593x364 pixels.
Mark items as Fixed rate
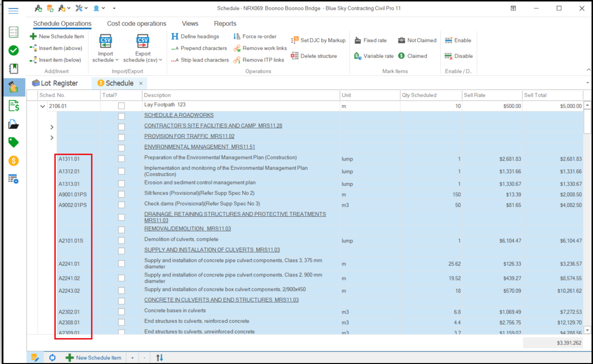(x=371, y=40)
